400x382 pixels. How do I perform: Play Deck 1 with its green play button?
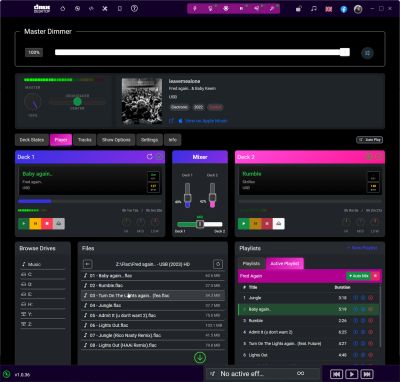(24, 223)
